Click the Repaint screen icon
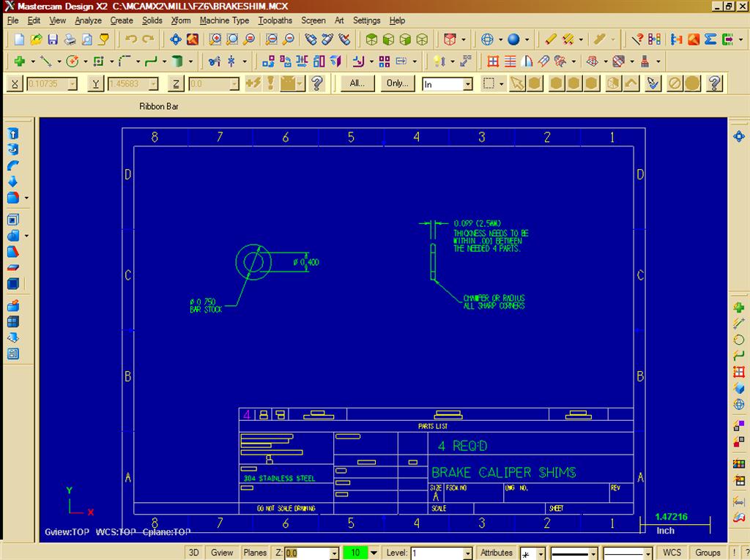 [193, 40]
